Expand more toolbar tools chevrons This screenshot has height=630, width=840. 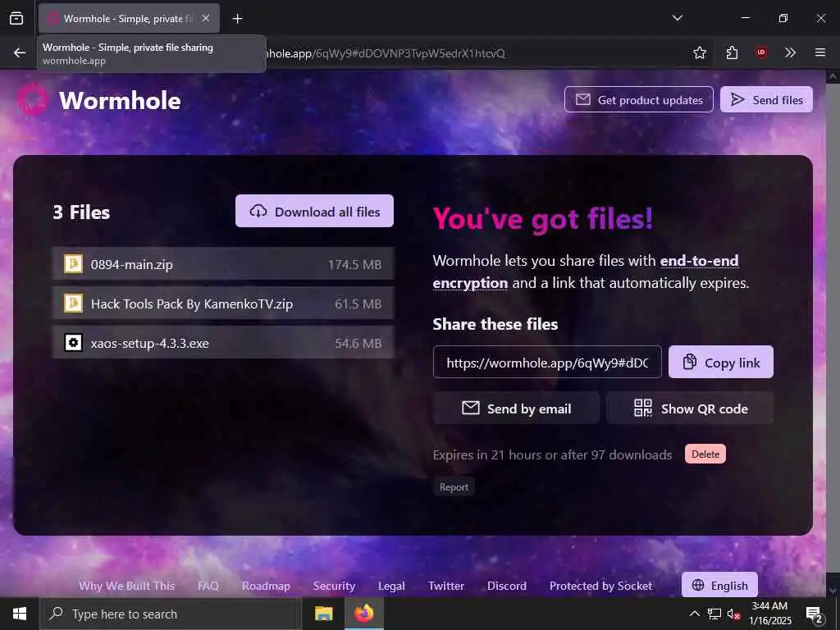click(x=790, y=52)
